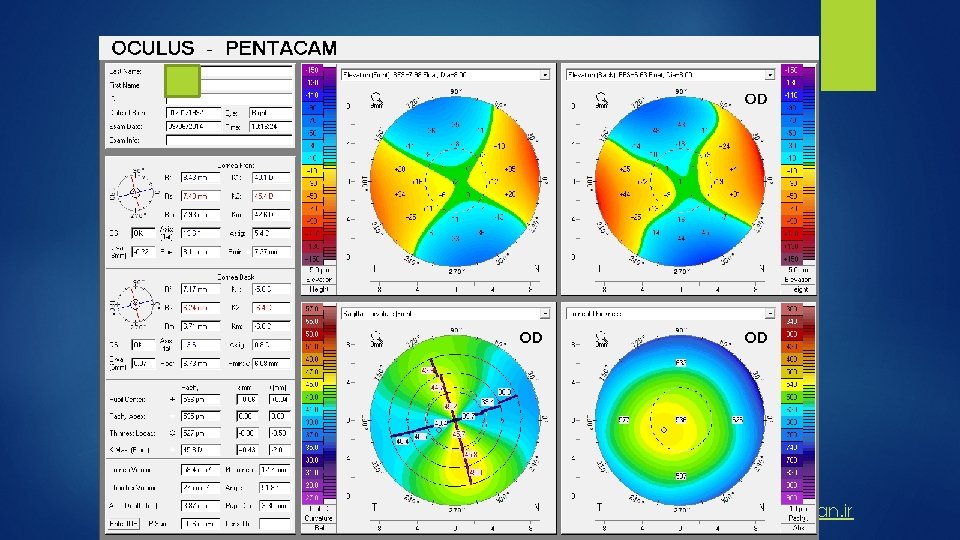Click the Eye field showing Right
This screenshot has height=540, width=960.
pos(271,113)
